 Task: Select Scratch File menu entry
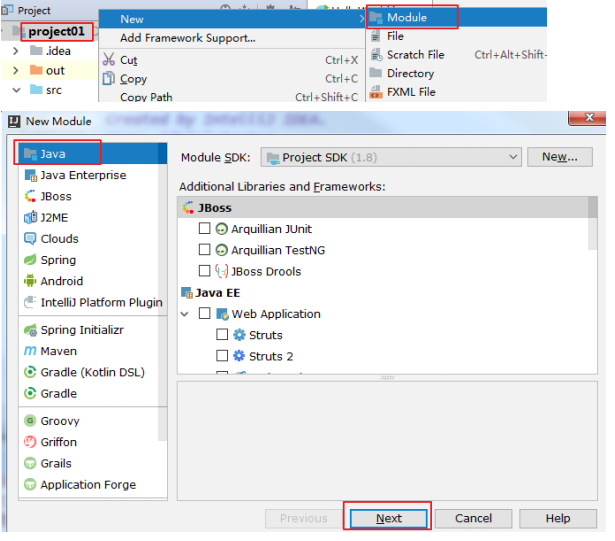457,55
